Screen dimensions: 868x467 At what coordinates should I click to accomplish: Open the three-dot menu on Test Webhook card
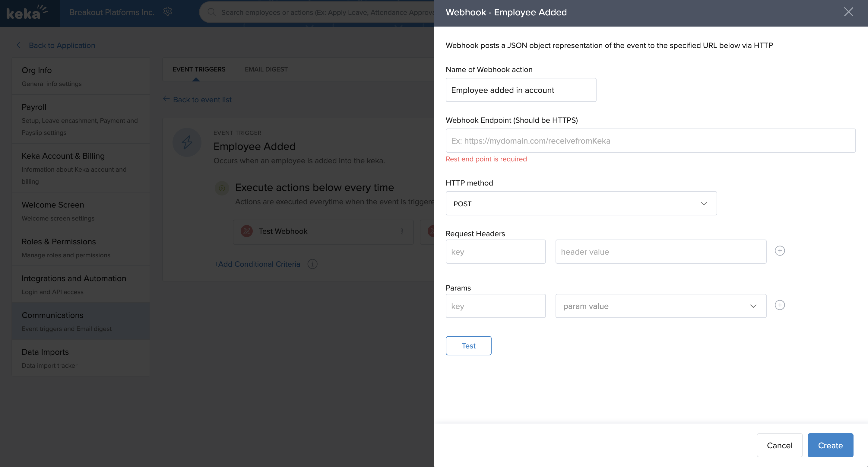coord(402,231)
